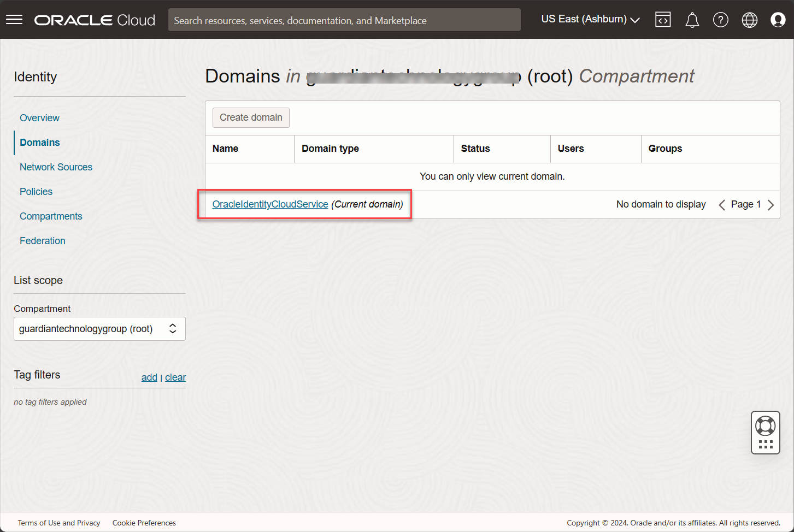The width and height of the screenshot is (794, 532).
Task: Add a tag filter
Action: click(149, 377)
